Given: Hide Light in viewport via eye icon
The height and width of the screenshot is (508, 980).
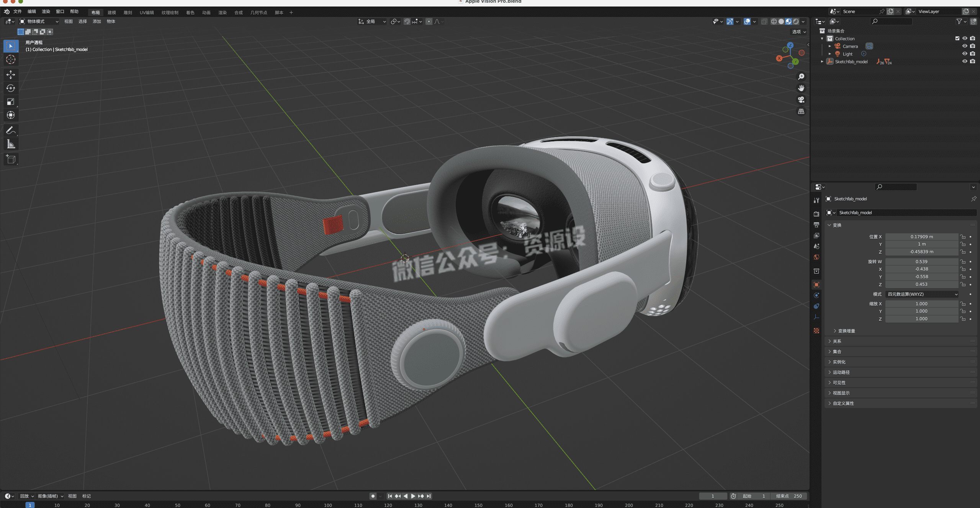Looking at the screenshot, I should click(x=965, y=54).
